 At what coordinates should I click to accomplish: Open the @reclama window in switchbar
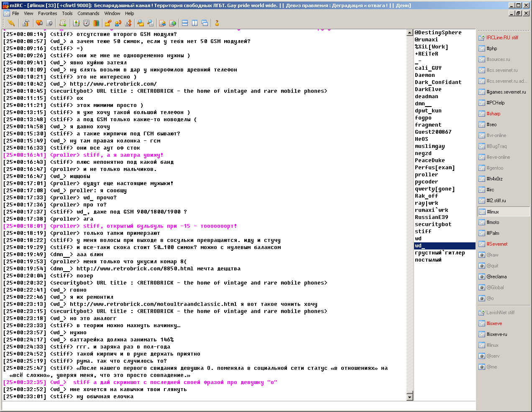(496, 277)
